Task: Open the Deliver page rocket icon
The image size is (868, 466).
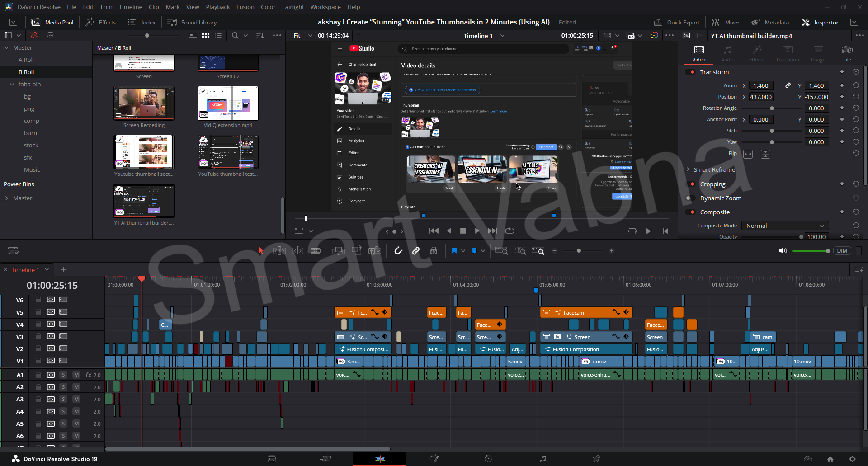Action: tap(597, 459)
